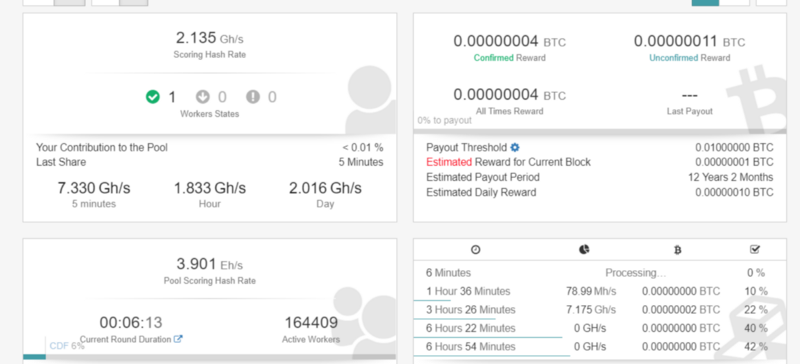The height and width of the screenshot is (364, 800).
Task: Click the bitcoin column header icon
Action: point(678,250)
